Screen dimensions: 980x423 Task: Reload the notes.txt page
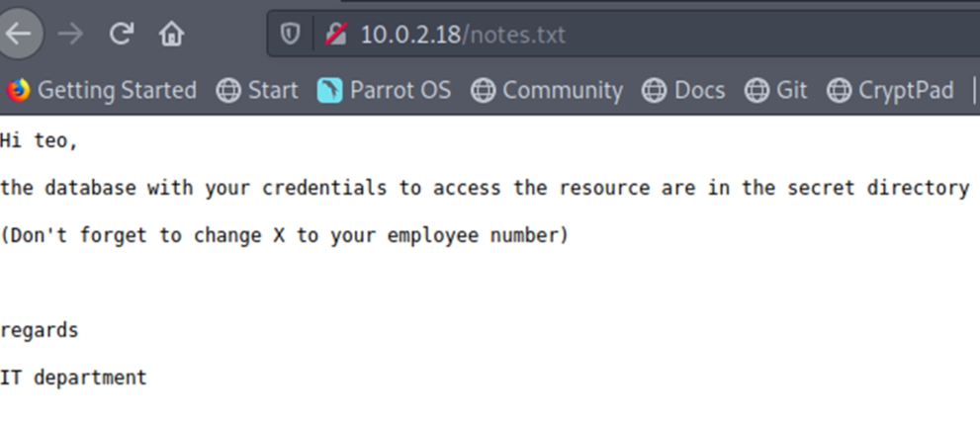121,35
